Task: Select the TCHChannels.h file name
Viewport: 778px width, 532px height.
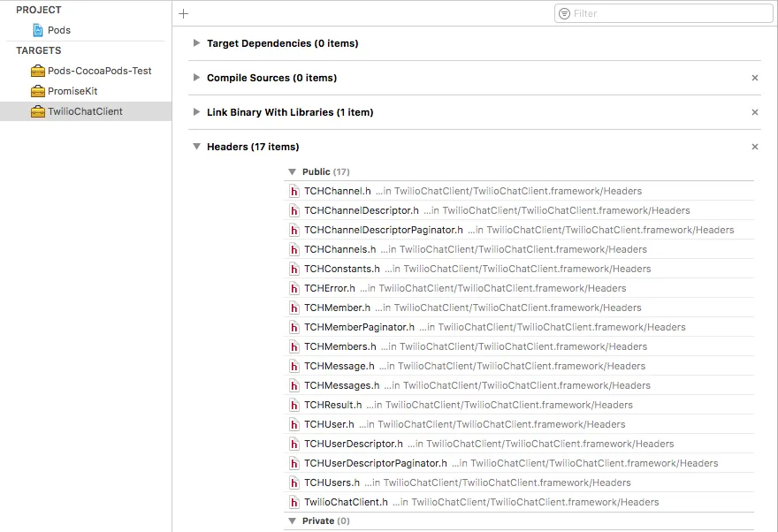Action: [x=339, y=249]
